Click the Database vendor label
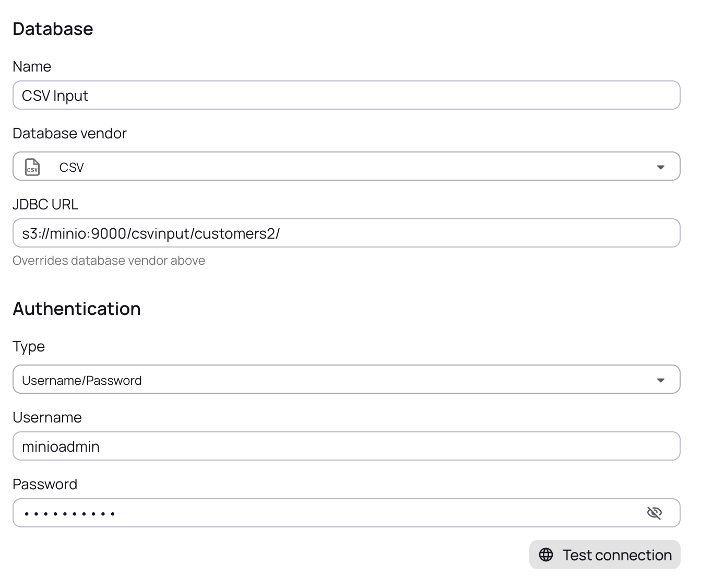The height and width of the screenshot is (588, 713). click(69, 134)
